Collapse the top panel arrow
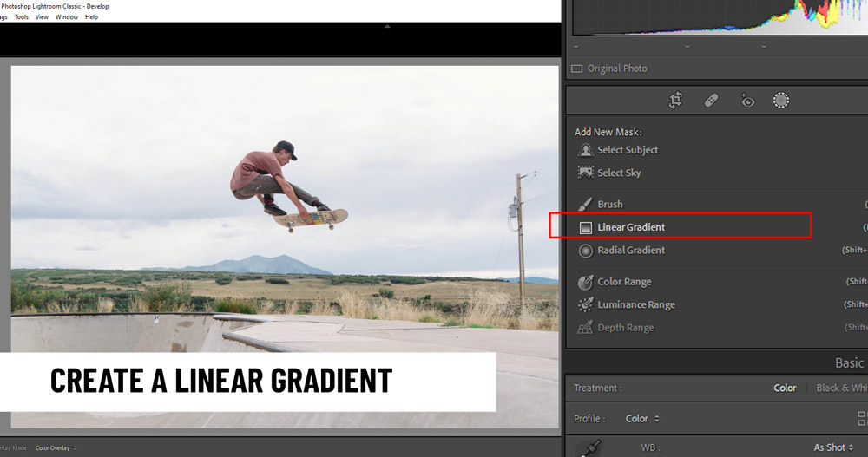Screen dimensions: 868x457 coord(387,26)
